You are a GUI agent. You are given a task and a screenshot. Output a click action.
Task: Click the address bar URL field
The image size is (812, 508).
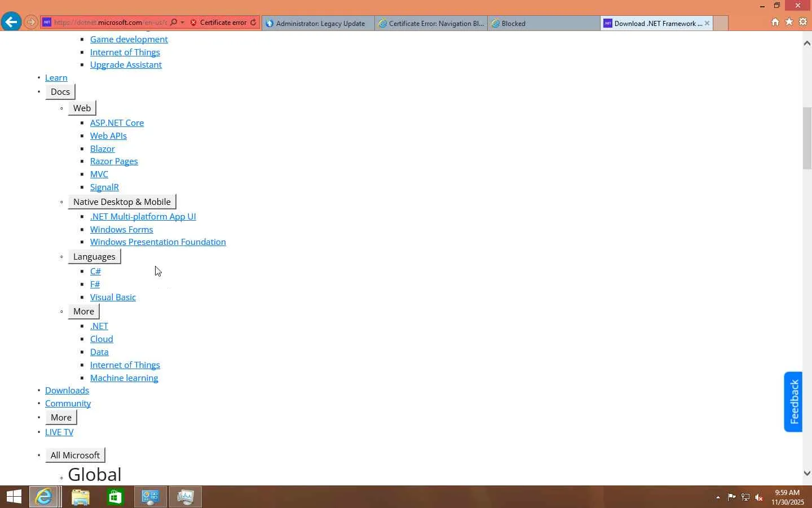coord(111,23)
